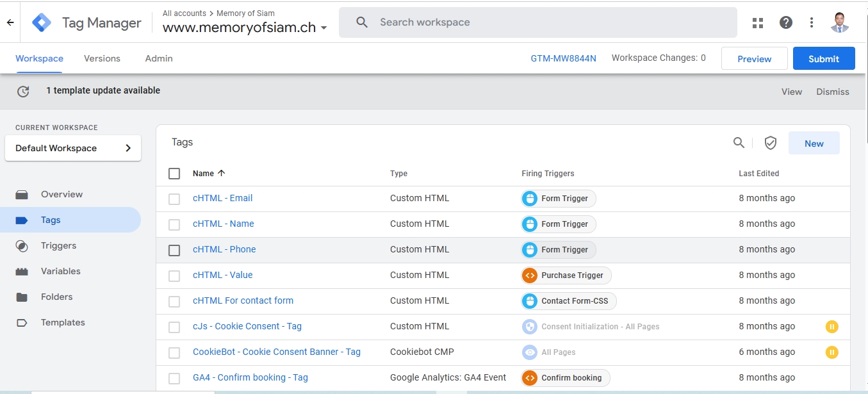868x394 pixels.
Task: Click the Form Trigger chip on the cHTML - Email row
Action: (559, 199)
